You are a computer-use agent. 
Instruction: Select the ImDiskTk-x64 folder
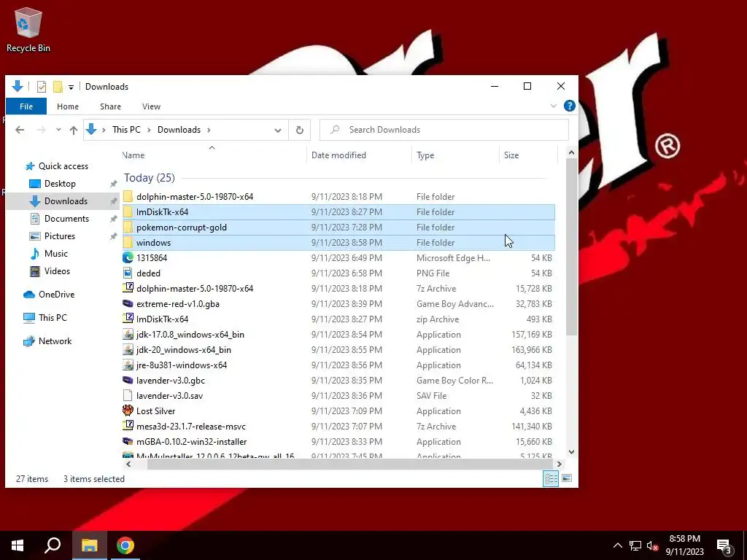tap(338, 212)
